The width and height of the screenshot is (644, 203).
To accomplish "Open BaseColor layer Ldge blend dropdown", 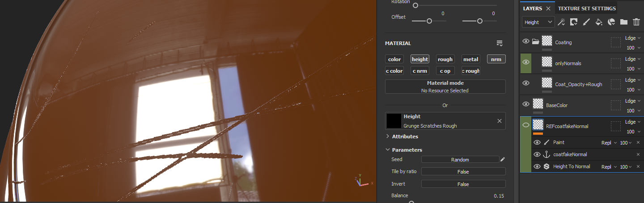I will pos(633,101).
